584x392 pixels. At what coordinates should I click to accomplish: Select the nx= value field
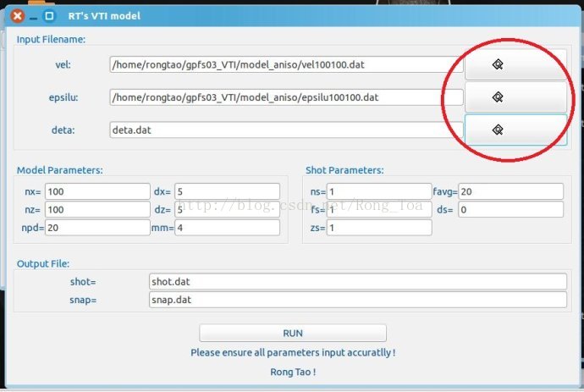tap(97, 191)
